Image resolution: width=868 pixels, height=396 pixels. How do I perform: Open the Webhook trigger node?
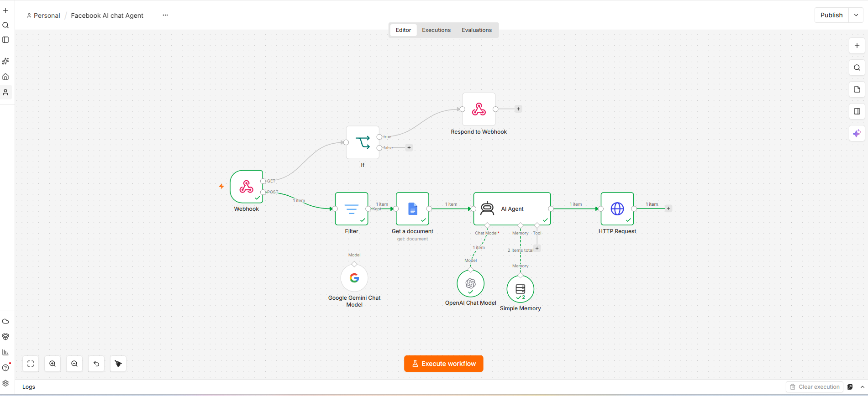[247, 187]
